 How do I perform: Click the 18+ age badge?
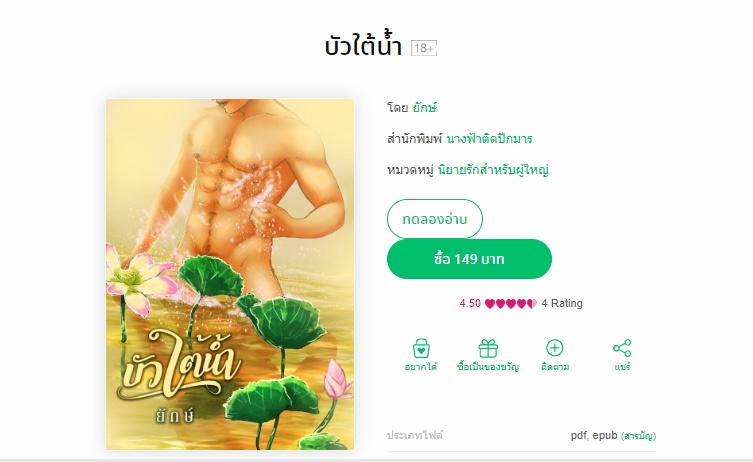pyautogui.click(x=424, y=48)
